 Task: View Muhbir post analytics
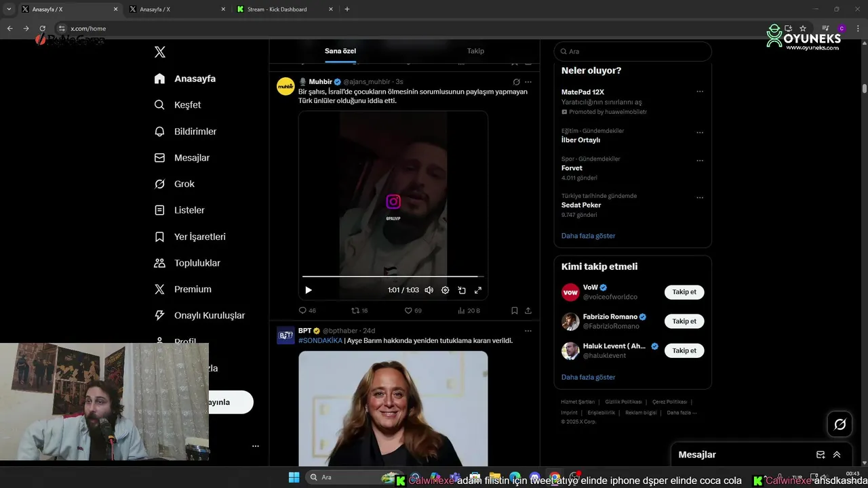point(469,310)
